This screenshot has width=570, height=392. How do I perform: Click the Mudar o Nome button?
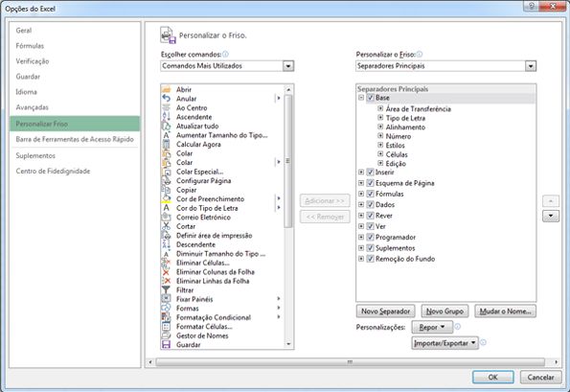(505, 311)
